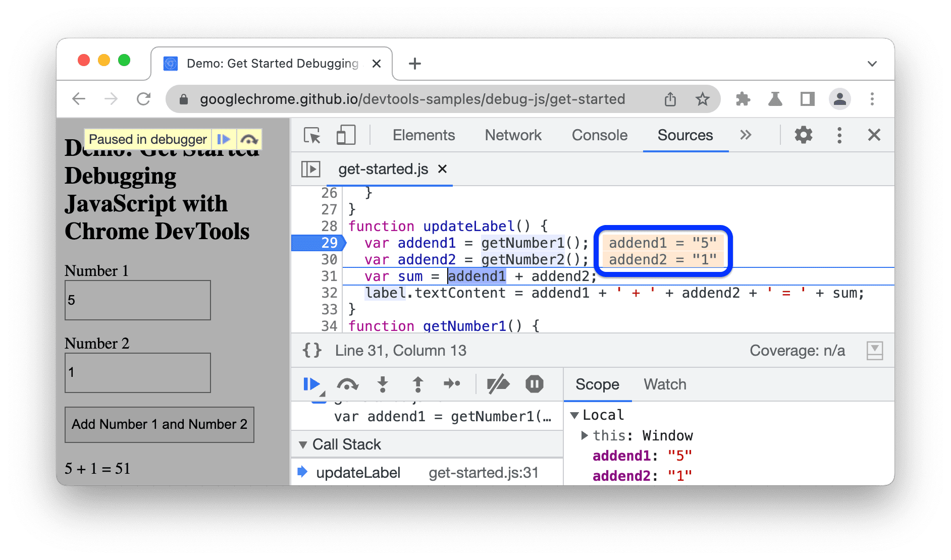Open DevTools settings gear
Viewport: 951px width, 560px height.
click(x=803, y=135)
